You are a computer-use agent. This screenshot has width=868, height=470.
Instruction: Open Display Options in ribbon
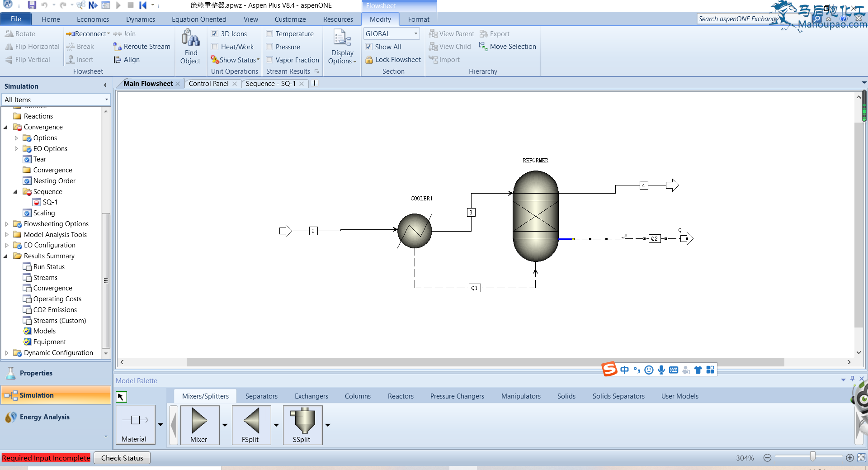pyautogui.click(x=342, y=47)
